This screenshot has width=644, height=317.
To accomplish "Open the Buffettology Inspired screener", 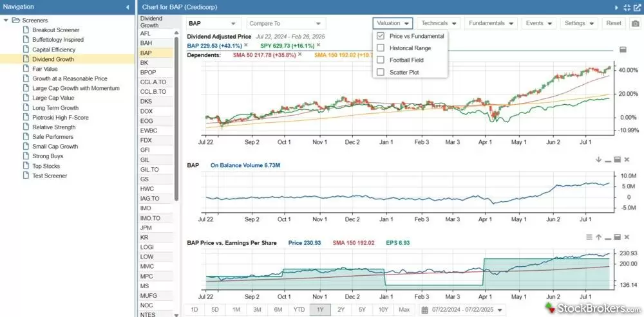I will pyautogui.click(x=58, y=40).
